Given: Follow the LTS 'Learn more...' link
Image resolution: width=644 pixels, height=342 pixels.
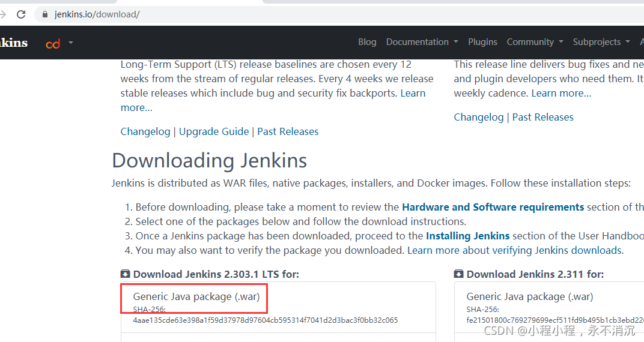Looking at the screenshot, I should tap(413, 93).
